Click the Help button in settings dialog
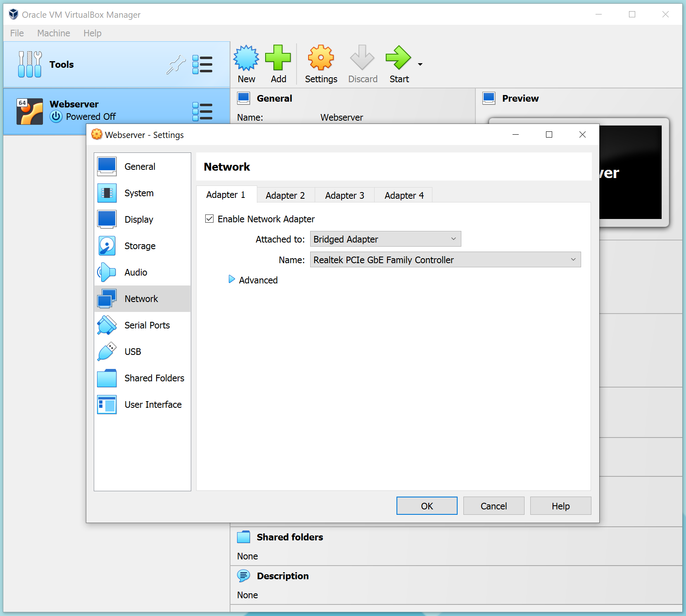Image resolution: width=686 pixels, height=616 pixels. click(560, 506)
